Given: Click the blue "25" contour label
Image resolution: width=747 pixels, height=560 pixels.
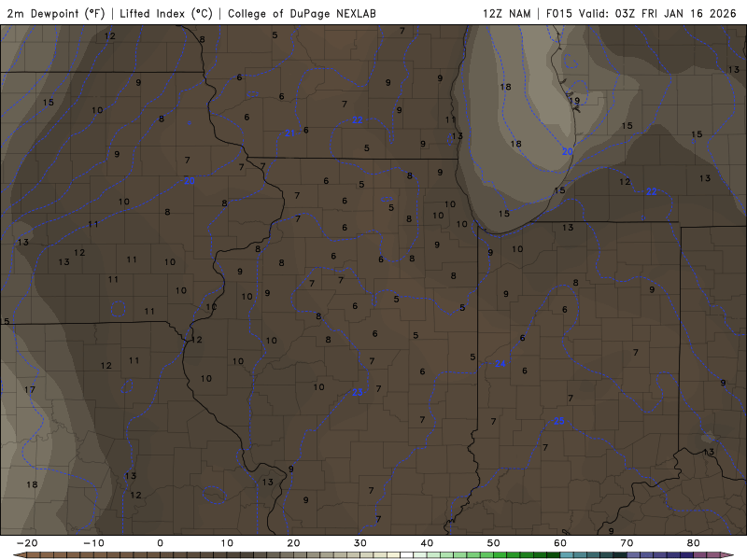Looking at the screenshot, I should 558,421.
